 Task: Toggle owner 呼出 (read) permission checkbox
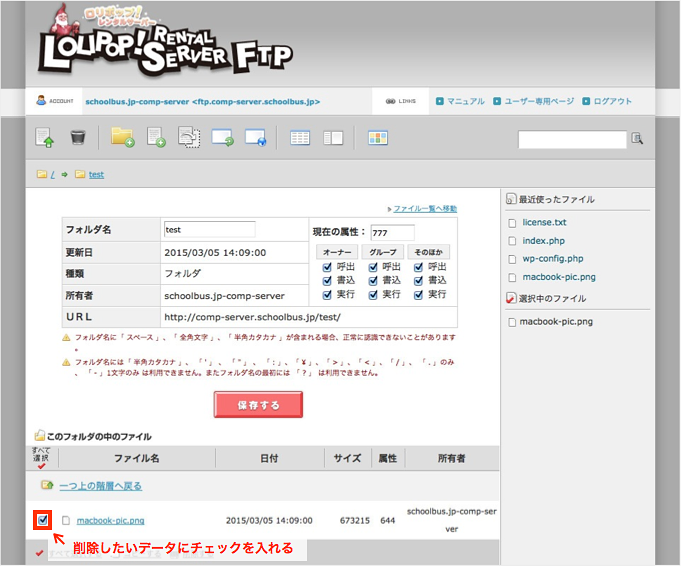coord(327,267)
